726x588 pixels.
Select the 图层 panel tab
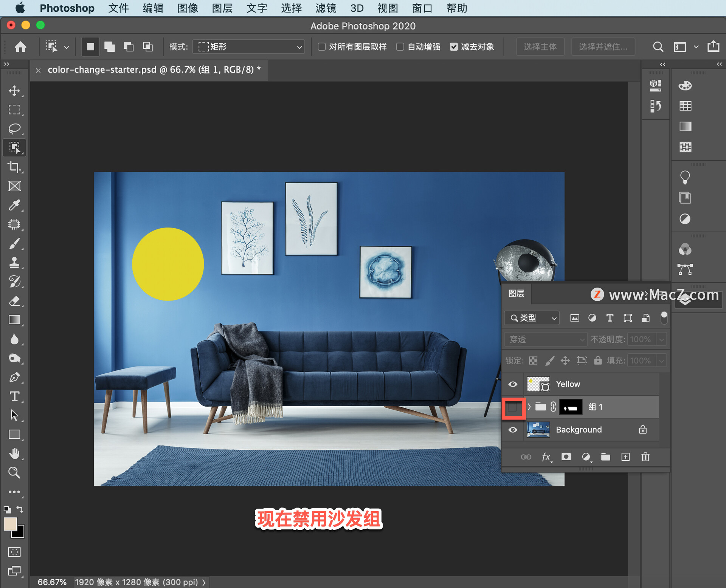[x=516, y=294]
